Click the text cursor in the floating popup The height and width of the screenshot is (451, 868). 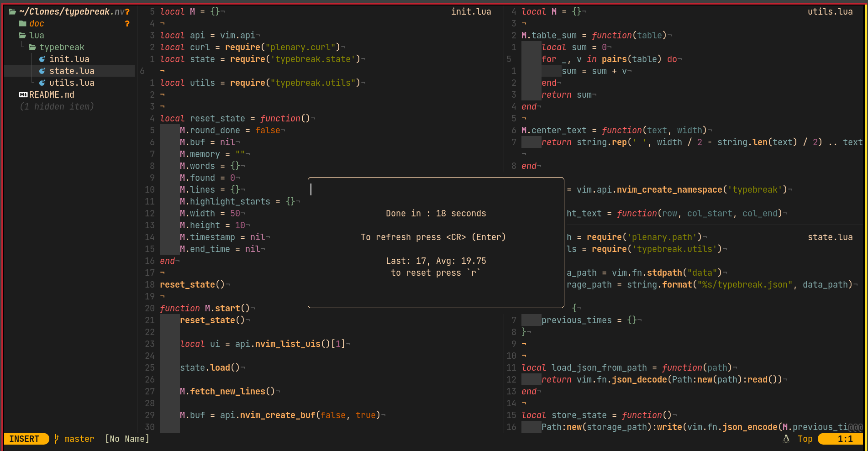pos(311,189)
